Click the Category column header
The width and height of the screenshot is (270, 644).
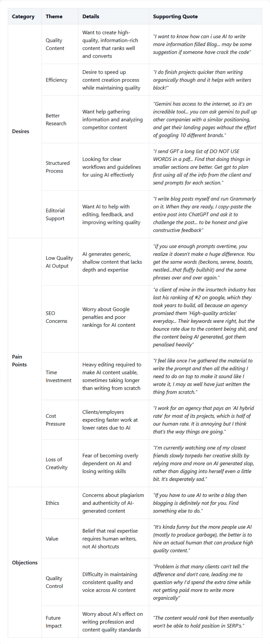click(x=23, y=17)
